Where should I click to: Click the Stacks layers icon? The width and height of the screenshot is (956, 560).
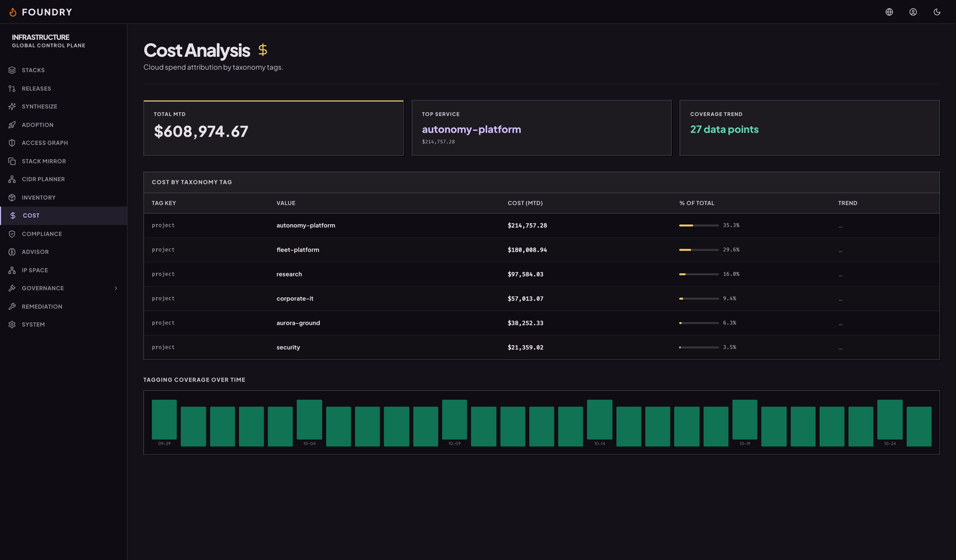(x=12, y=70)
